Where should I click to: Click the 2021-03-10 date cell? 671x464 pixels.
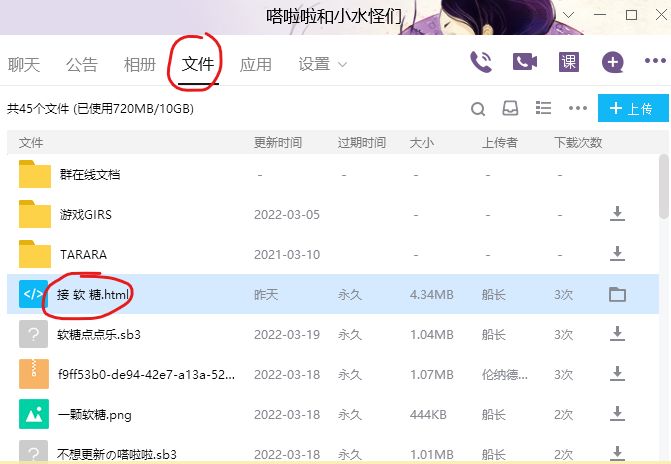click(x=287, y=255)
